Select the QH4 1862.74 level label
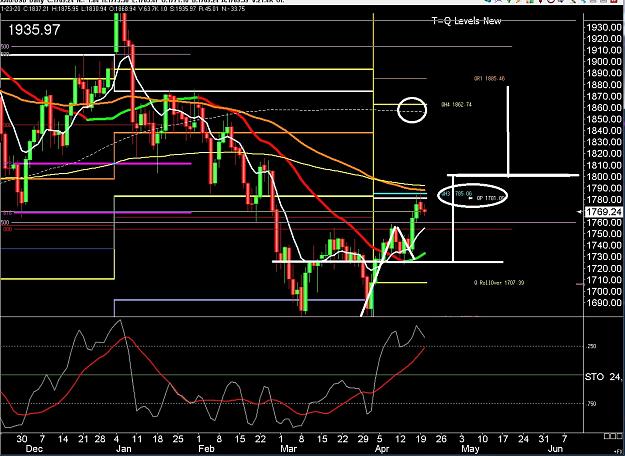The width and height of the screenshot is (625, 456). pos(456,105)
